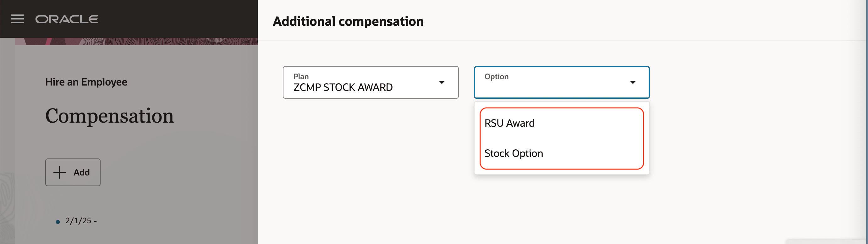Click the small Plan field label

click(x=301, y=76)
